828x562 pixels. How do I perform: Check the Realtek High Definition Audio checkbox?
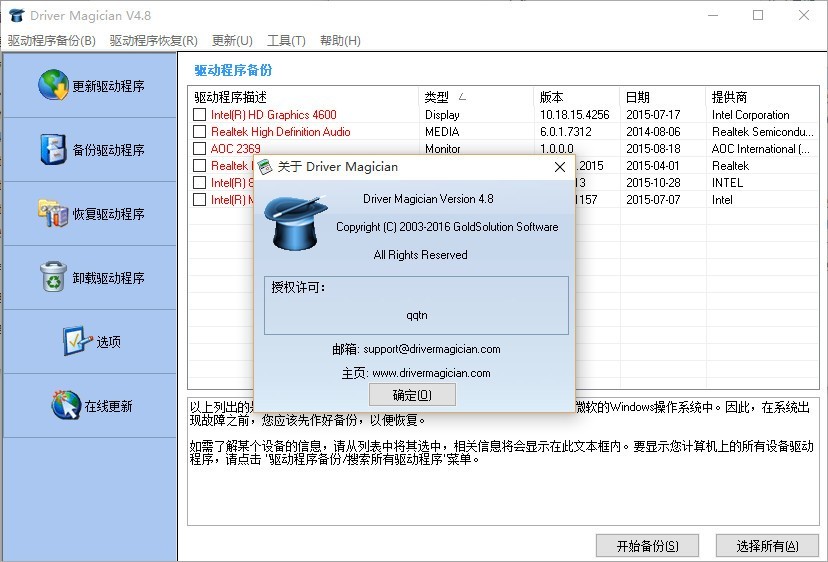coord(200,132)
